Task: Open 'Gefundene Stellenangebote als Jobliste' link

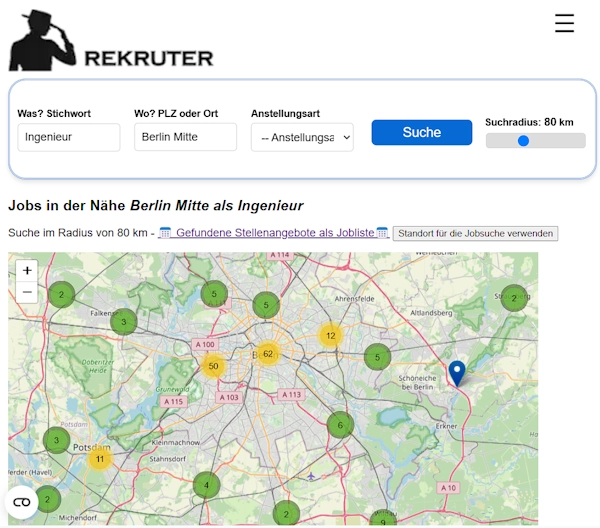Action: click(274, 233)
